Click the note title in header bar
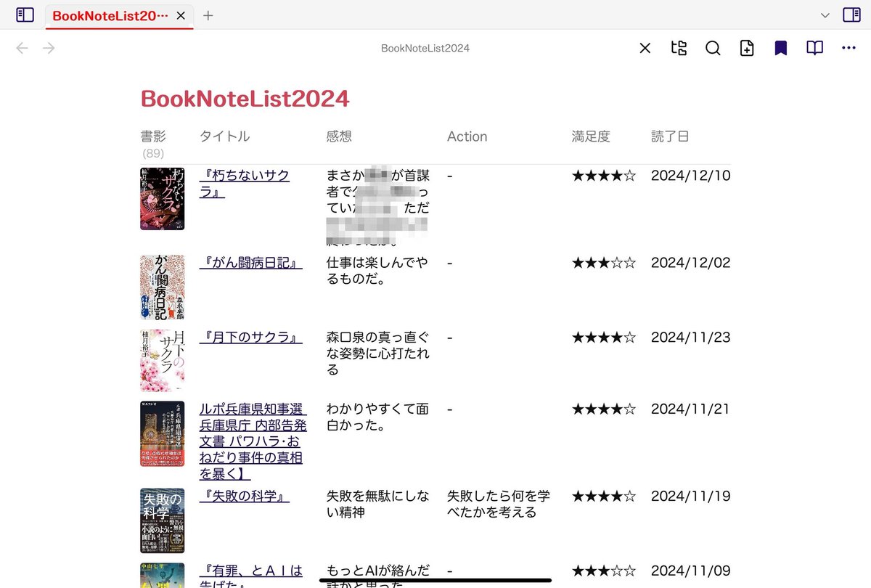The width and height of the screenshot is (871, 588). click(x=425, y=48)
